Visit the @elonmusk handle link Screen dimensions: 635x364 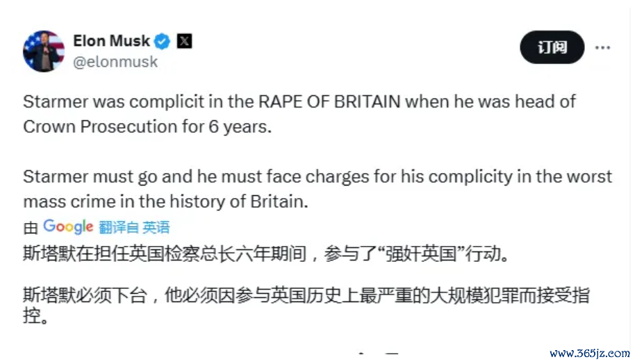(115, 62)
